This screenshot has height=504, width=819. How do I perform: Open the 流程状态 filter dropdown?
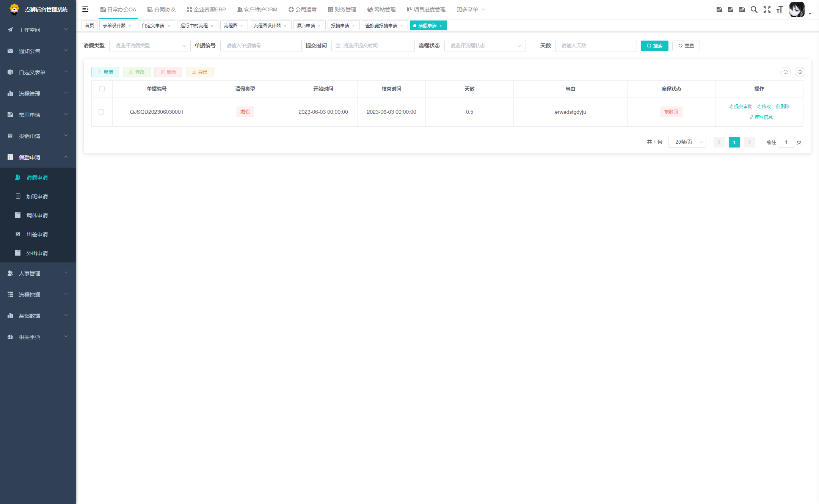[x=485, y=46]
